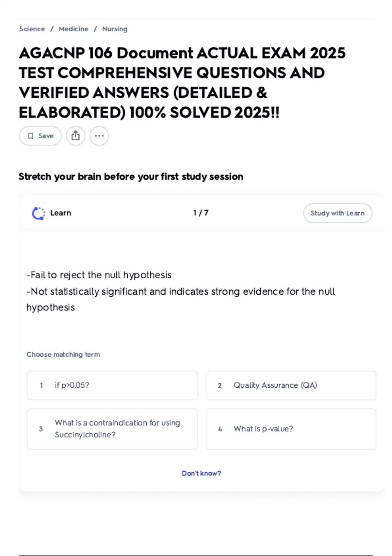Choose answer "Quality Assurance (QA)"
The height and width of the screenshot is (556, 392).
click(x=291, y=385)
